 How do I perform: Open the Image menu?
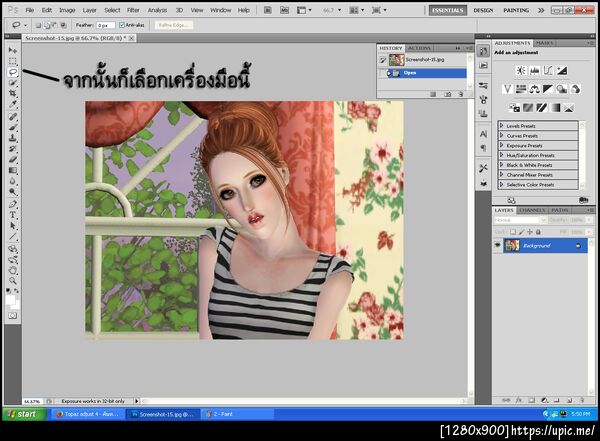click(67, 10)
